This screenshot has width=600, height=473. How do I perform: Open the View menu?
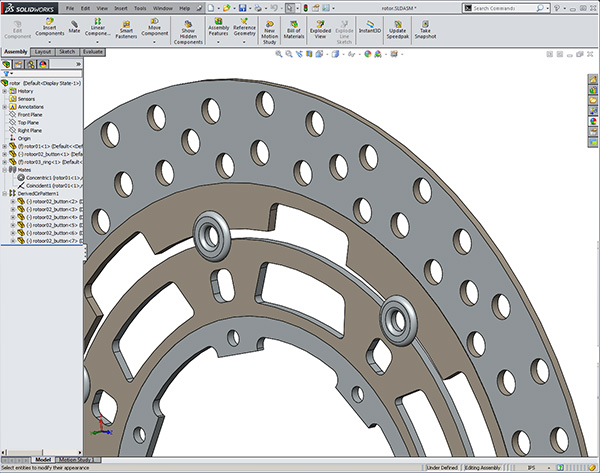(x=102, y=8)
